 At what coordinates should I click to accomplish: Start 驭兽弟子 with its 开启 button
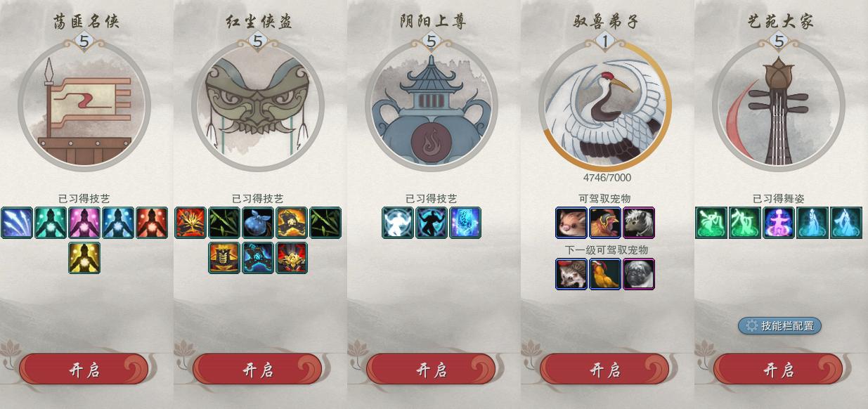[x=604, y=370]
